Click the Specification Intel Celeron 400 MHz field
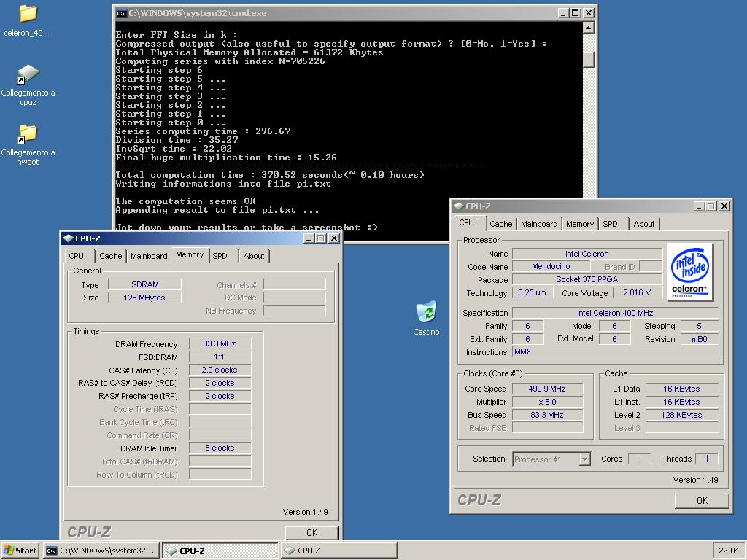 coord(615,313)
